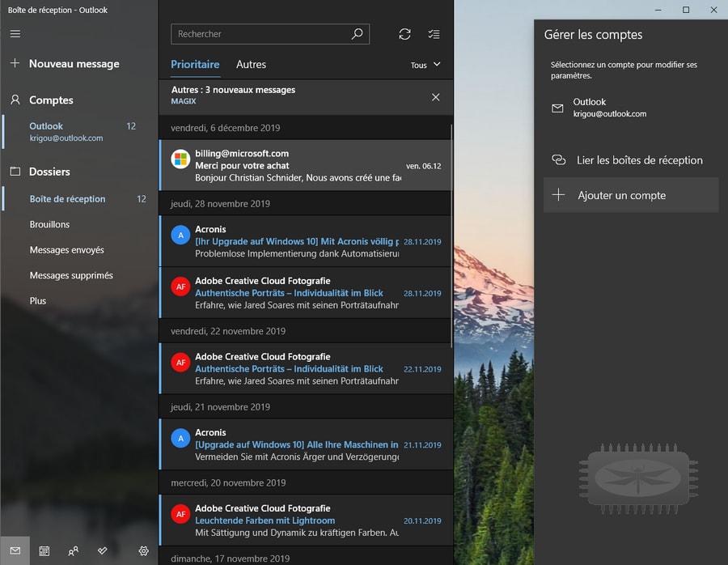Open the hamburger navigation menu
The image size is (728, 565).
click(15, 34)
